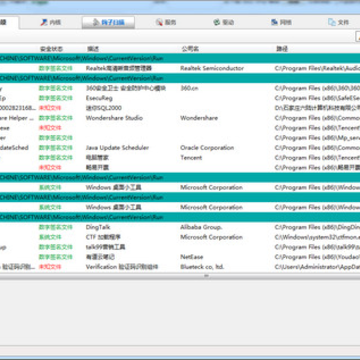The width and height of the screenshot is (360, 360).
Task: Click 系统文件 status in CTF 加载程序 row
Action: (x=50, y=237)
